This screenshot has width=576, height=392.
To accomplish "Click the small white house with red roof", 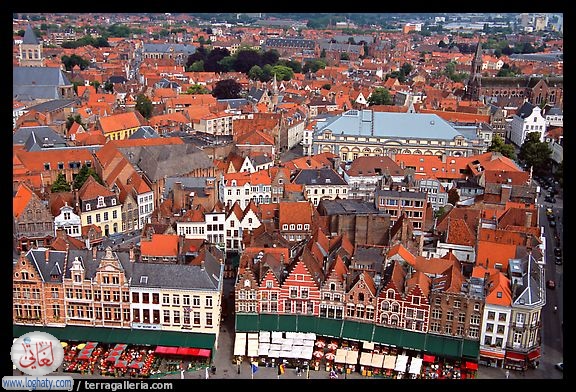I will tap(68, 220).
